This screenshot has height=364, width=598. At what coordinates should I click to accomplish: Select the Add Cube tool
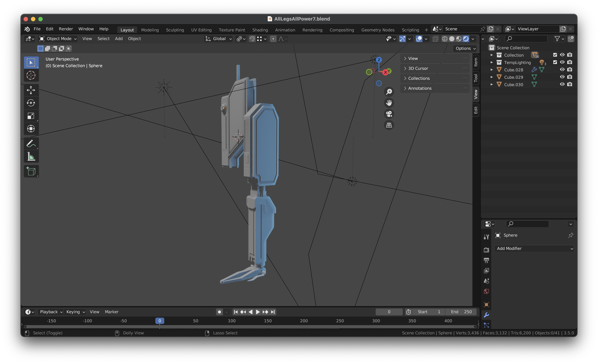point(31,171)
